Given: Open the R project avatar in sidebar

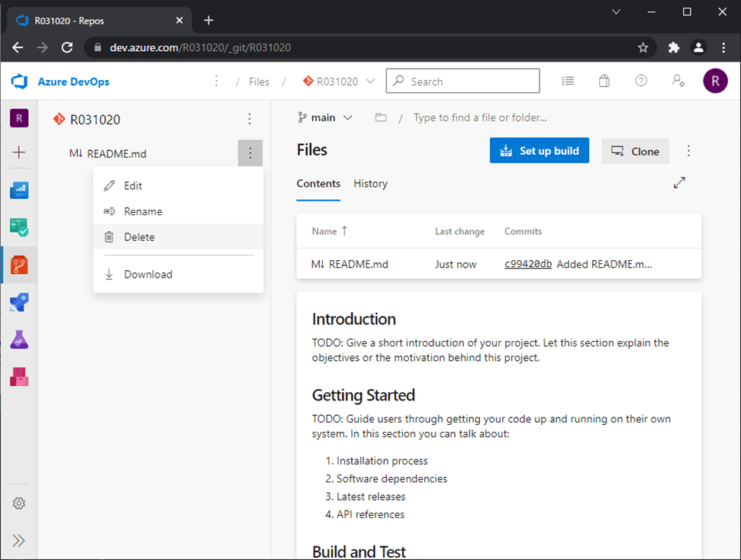Looking at the screenshot, I should coord(19,118).
